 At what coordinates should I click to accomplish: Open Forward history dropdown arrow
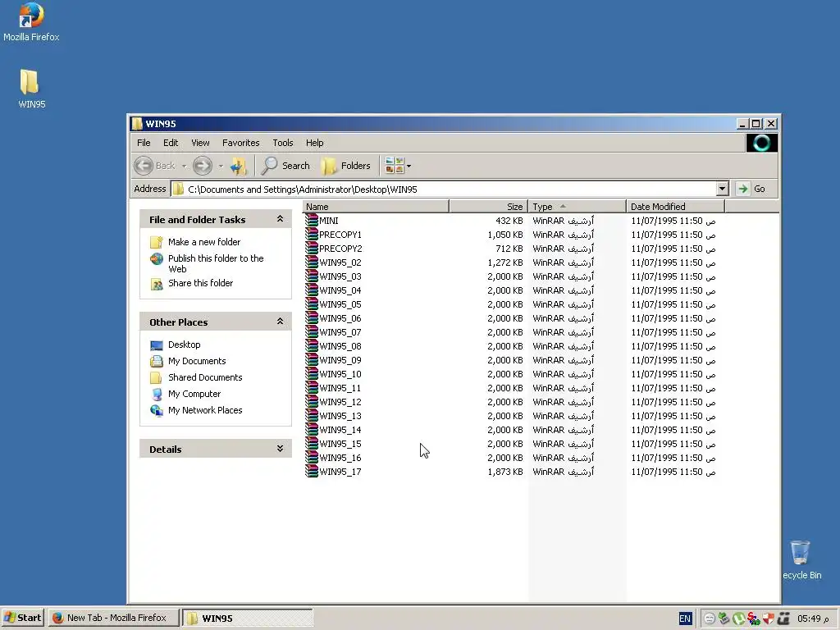[x=221, y=166]
